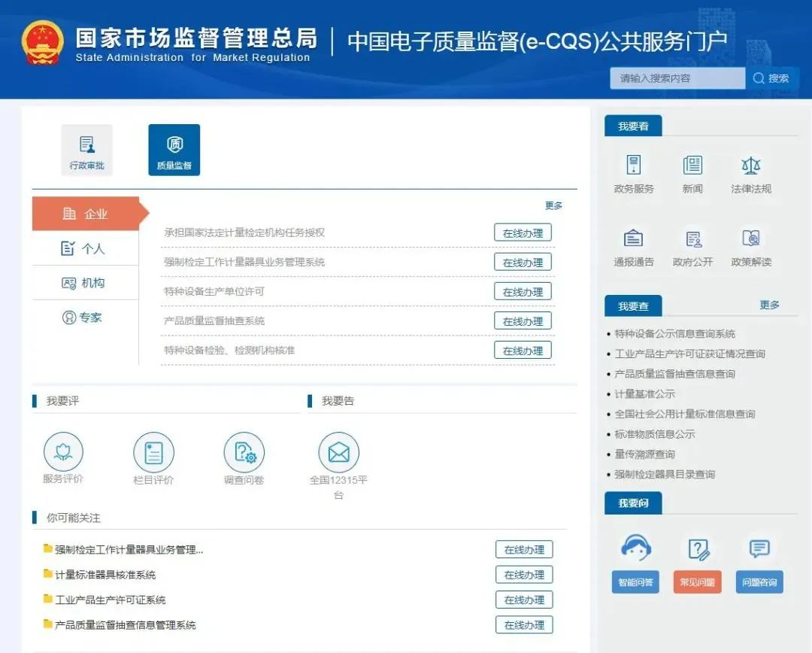Open 量传溯源查询 link
Viewport: 812px width, 653px height.
click(x=645, y=454)
